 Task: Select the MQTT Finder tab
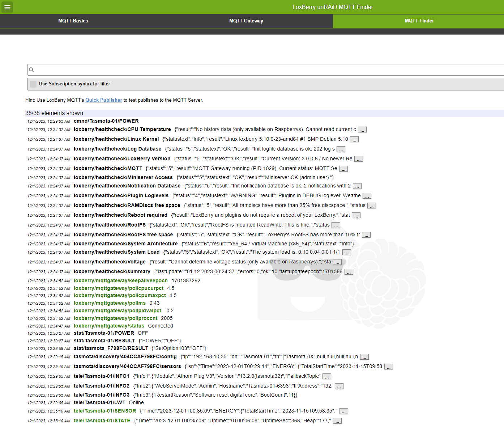click(419, 21)
